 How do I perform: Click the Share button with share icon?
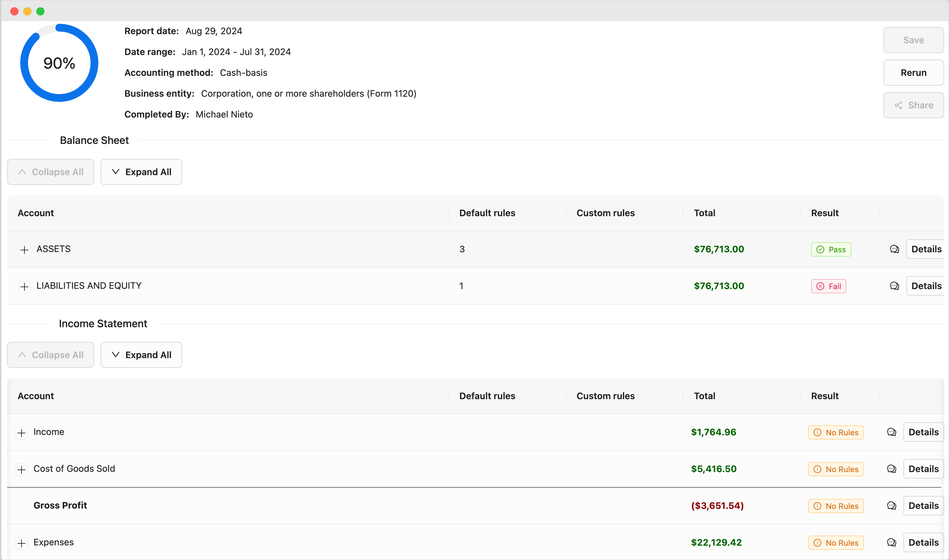[x=914, y=105]
